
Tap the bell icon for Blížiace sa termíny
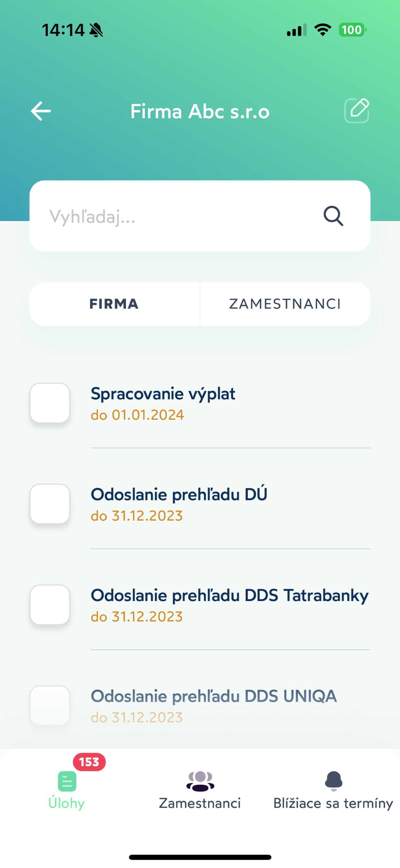click(333, 780)
